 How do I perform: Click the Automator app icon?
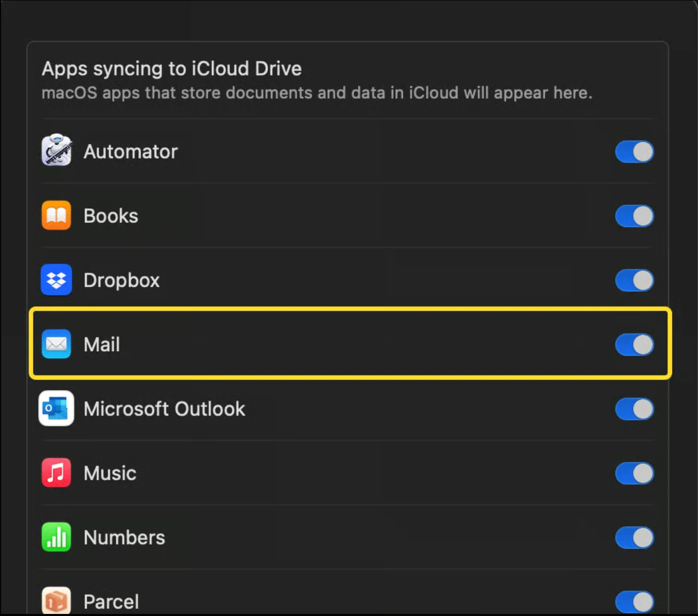click(57, 151)
